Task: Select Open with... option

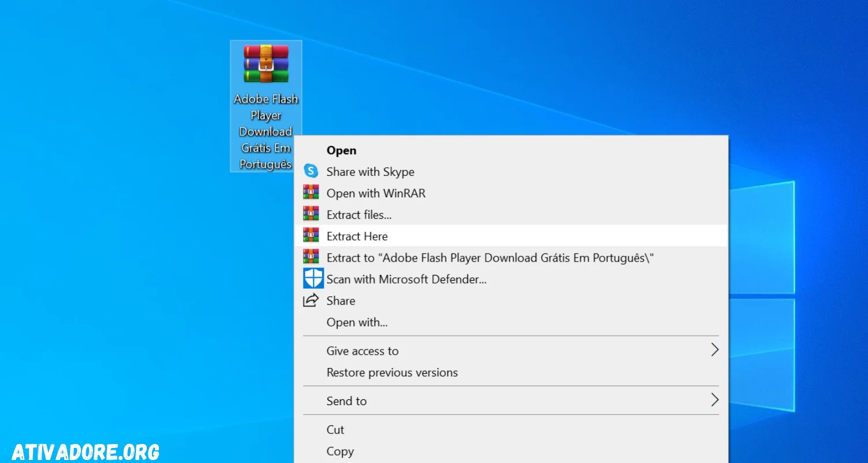Action: click(x=511, y=322)
